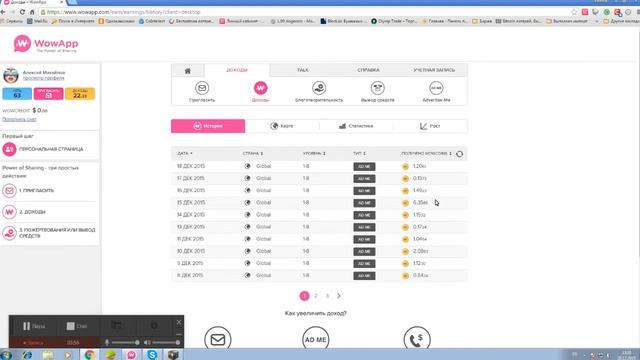Open Просмотр профиля link

point(43,78)
